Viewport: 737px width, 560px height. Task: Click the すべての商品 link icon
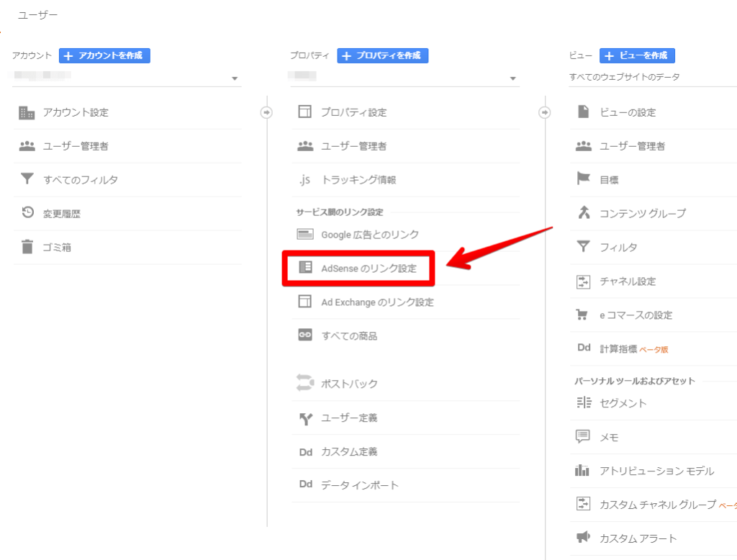pyautogui.click(x=305, y=335)
